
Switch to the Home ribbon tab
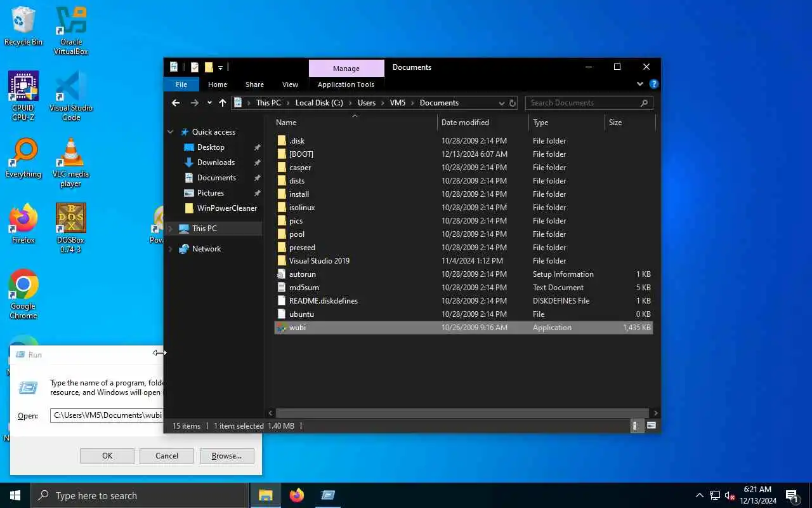(218, 84)
